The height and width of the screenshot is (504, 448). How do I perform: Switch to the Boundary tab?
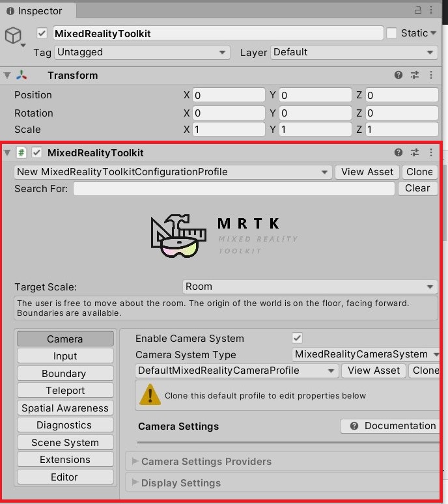[65, 373]
